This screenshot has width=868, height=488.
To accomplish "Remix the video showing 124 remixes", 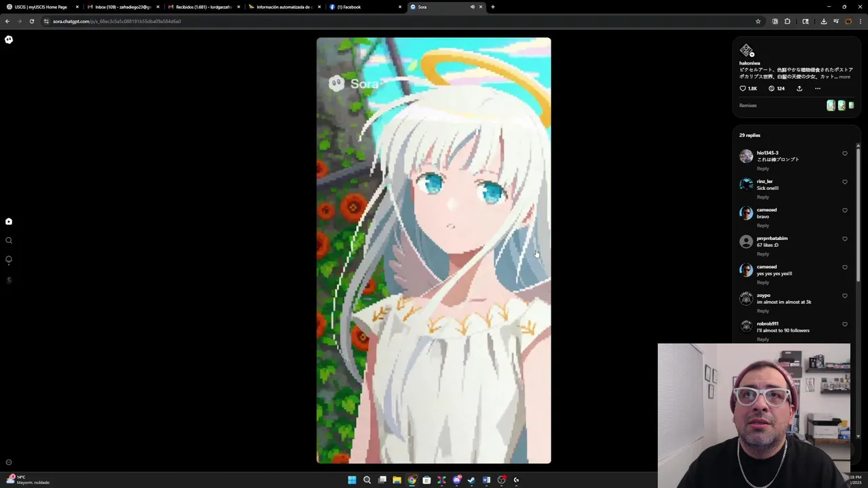I will (x=776, y=89).
